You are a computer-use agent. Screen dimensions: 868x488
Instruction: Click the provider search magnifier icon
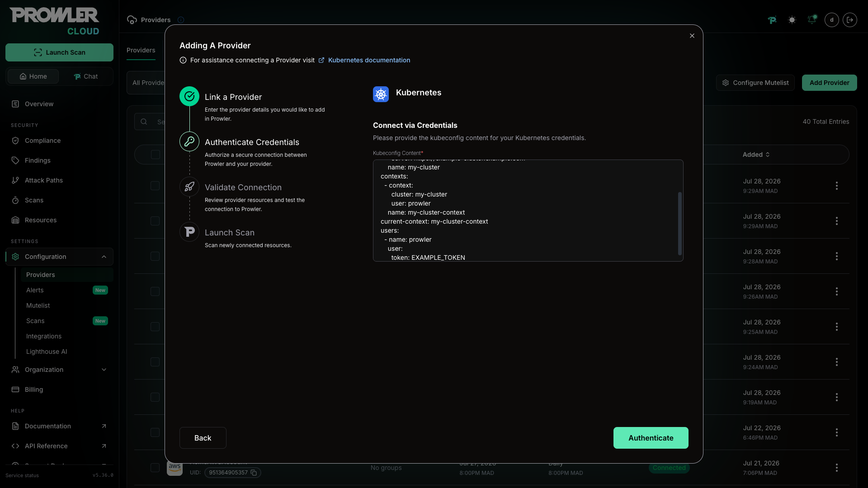(x=144, y=122)
